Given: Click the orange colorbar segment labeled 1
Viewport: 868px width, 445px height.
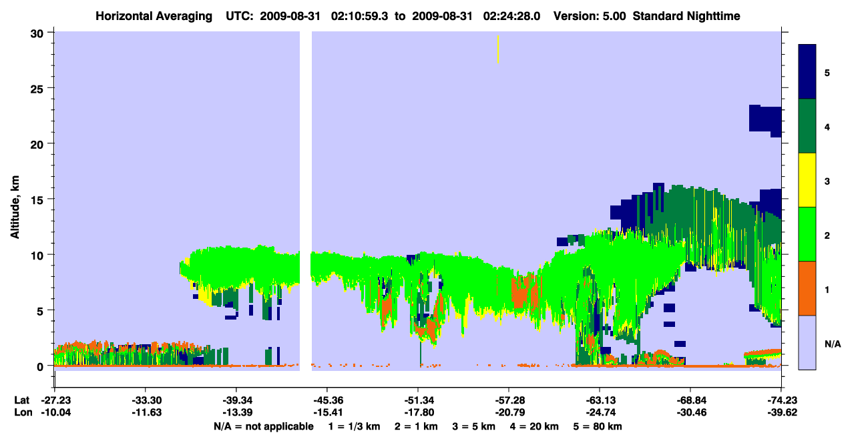Looking at the screenshot, I should coord(807,288).
